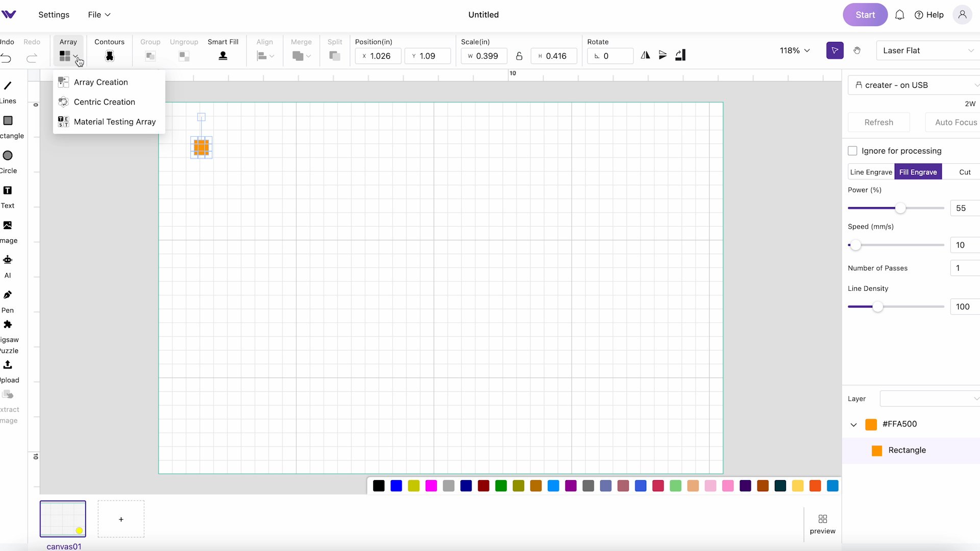Select the Material Testing Array option
This screenshot has height=551, width=980.
click(x=115, y=122)
